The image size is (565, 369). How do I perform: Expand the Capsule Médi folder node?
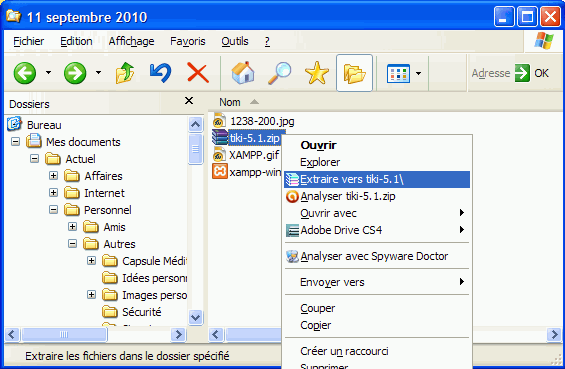[x=92, y=261]
